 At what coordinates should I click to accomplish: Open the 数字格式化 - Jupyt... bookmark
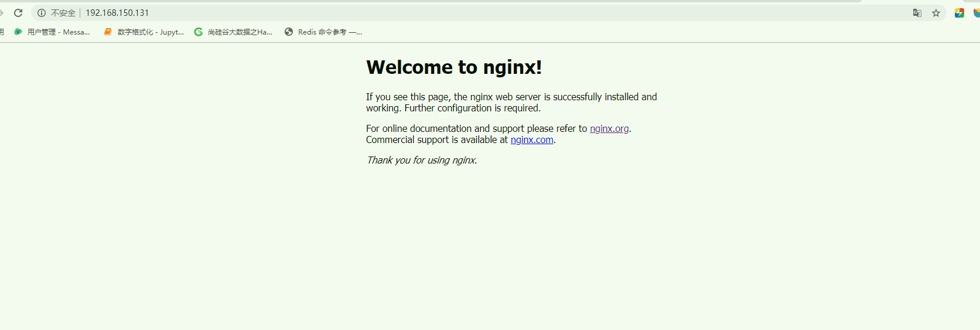144,32
